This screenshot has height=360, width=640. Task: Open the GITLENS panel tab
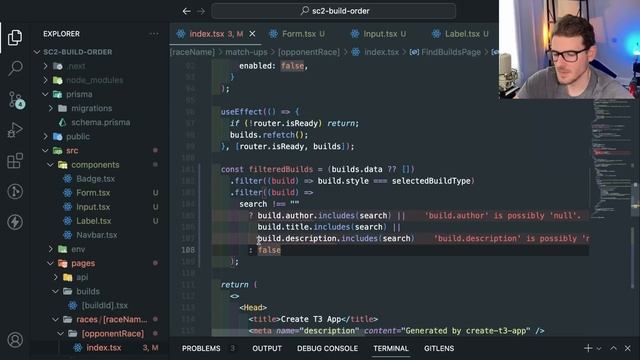[x=439, y=348]
